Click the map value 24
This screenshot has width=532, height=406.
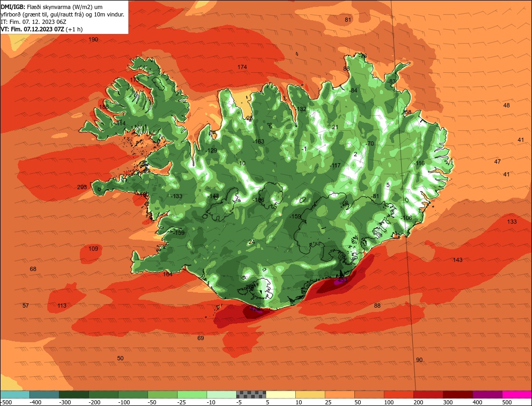(252, 242)
